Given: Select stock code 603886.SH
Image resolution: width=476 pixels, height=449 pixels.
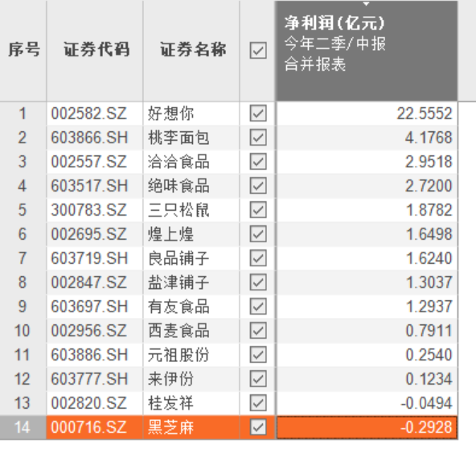Looking at the screenshot, I should tap(89, 355).
